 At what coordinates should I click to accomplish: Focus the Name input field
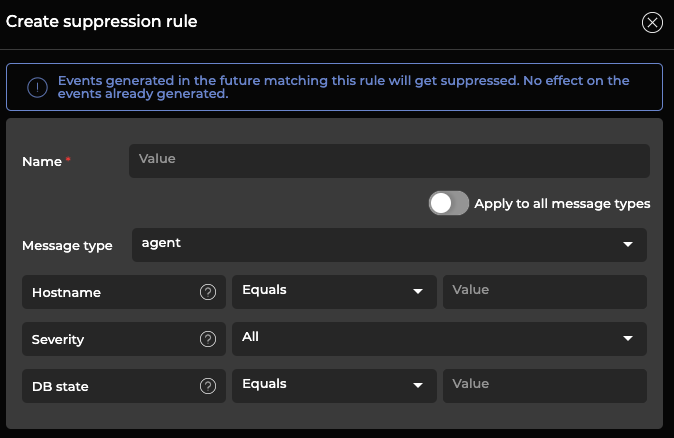(389, 160)
